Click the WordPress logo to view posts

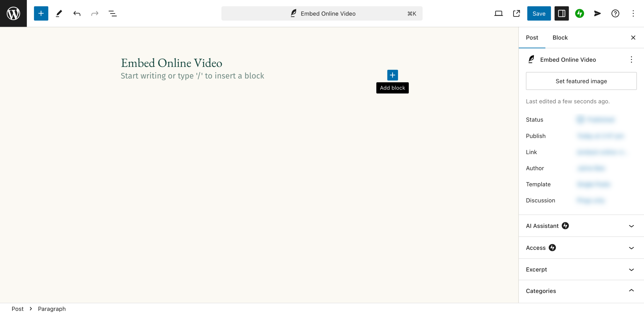point(13,13)
